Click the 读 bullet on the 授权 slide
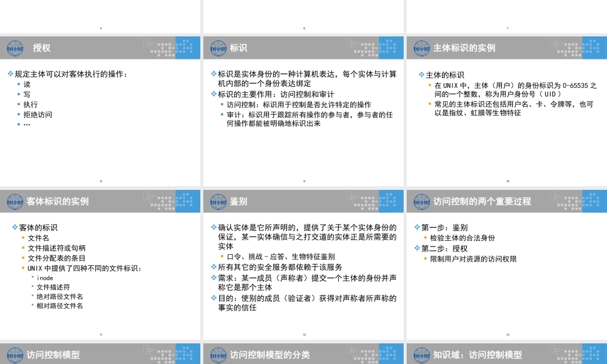607x364 pixels. click(x=27, y=84)
